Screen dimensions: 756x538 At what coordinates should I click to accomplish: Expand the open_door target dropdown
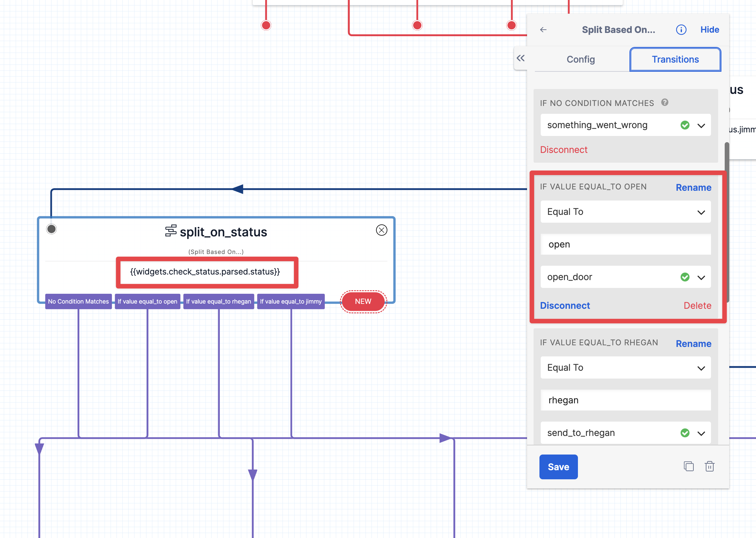pos(701,277)
